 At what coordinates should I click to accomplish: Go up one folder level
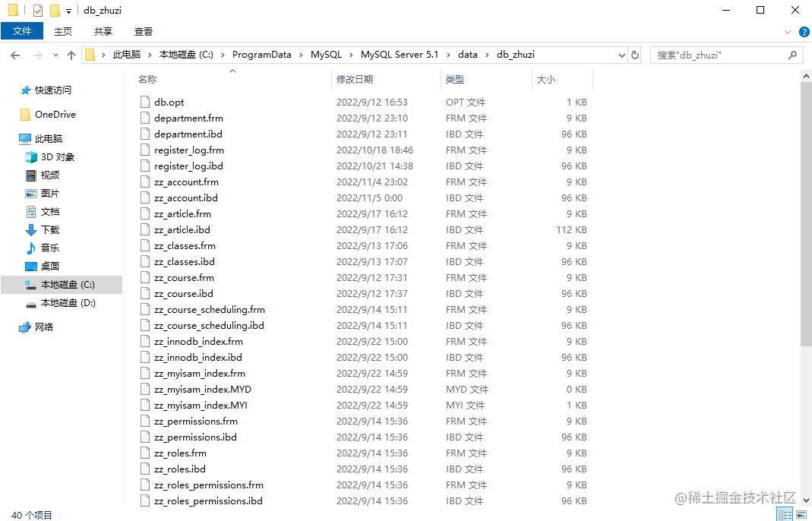[x=71, y=55]
